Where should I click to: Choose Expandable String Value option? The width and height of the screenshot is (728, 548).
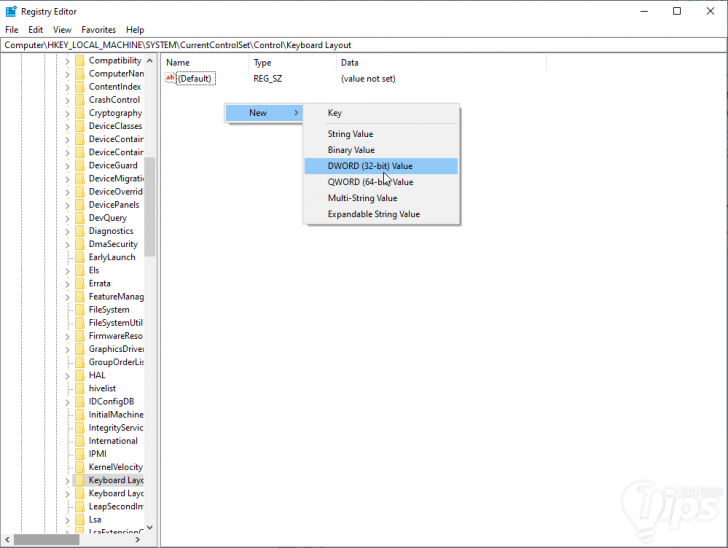tap(381, 214)
